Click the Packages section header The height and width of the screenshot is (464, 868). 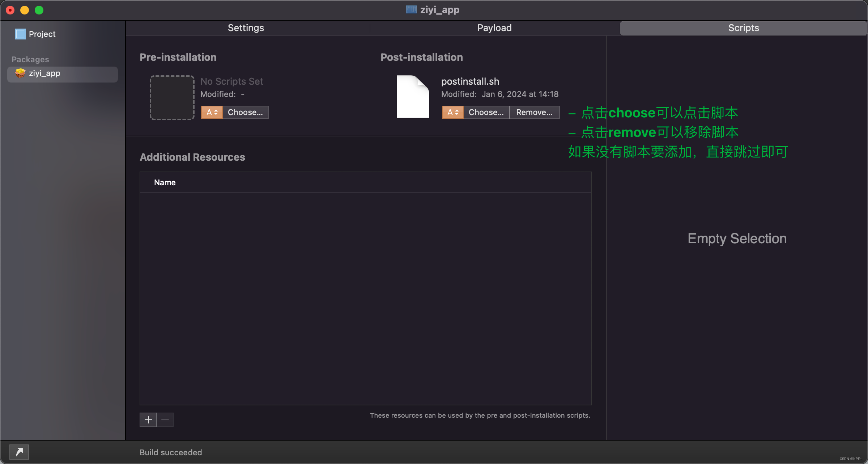(30, 59)
